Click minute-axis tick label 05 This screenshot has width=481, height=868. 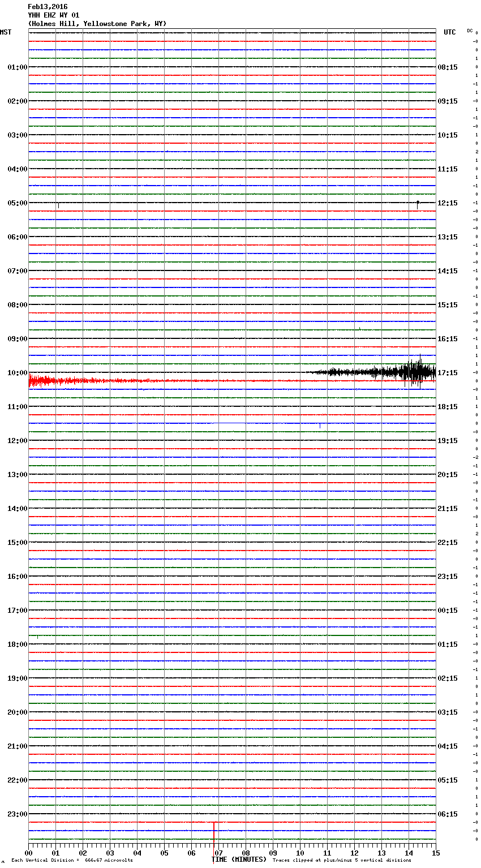(164, 853)
